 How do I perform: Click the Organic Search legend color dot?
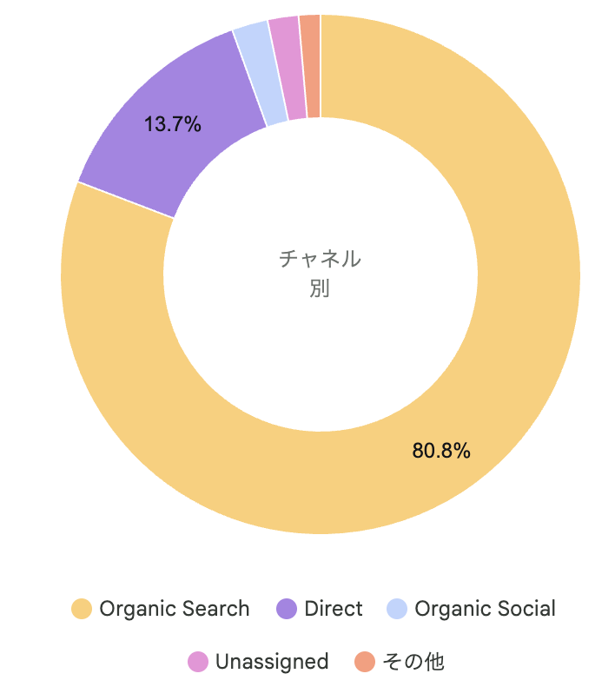(82, 609)
